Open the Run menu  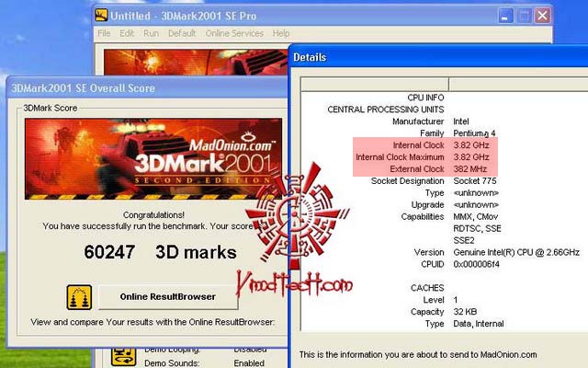[x=151, y=33]
